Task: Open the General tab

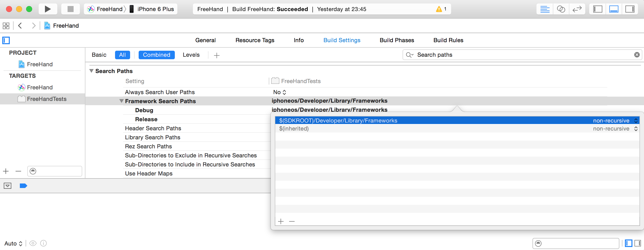Action: (205, 40)
